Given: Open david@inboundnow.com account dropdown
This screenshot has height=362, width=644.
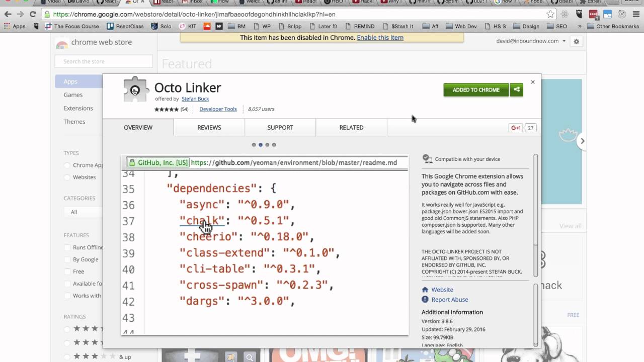Looking at the screenshot, I should click(531, 41).
